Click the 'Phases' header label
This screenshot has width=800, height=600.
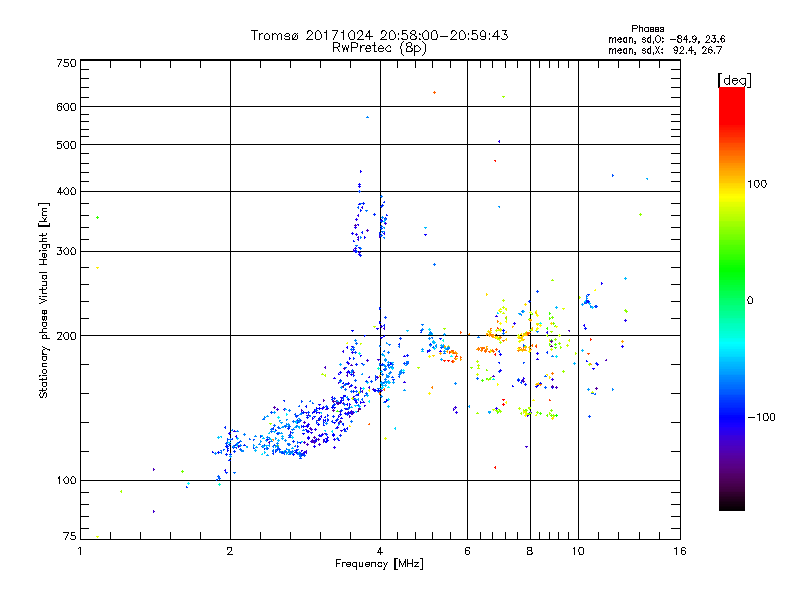coord(647,29)
